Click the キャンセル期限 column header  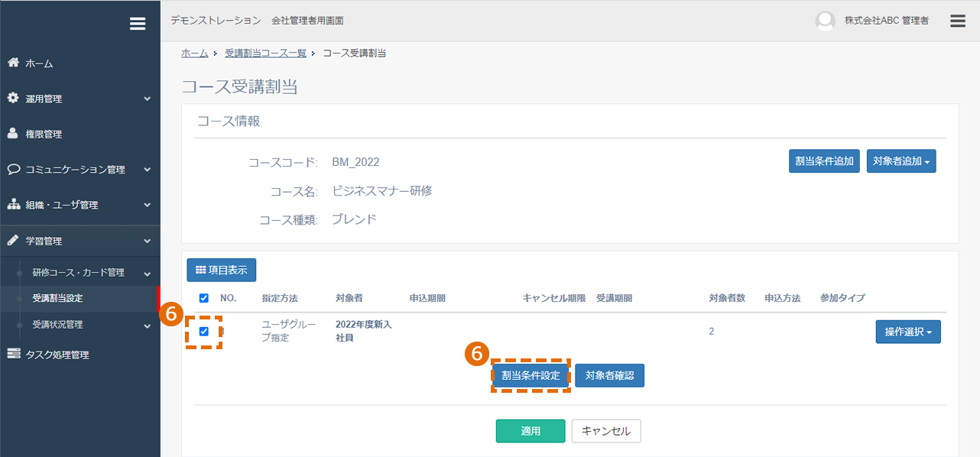tap(554, 298)
